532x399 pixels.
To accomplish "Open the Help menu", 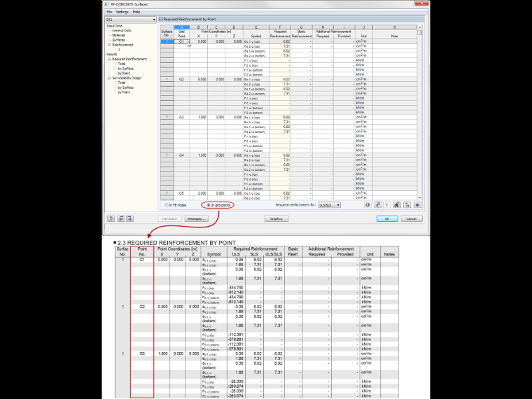I will pyautogui.click(x=136, y=12).
